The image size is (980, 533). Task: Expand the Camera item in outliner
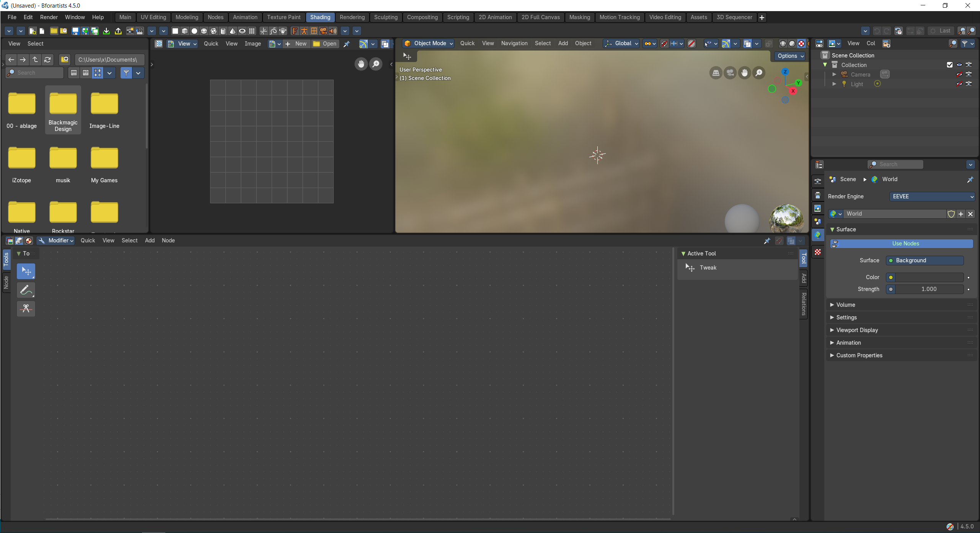point(834,74)
